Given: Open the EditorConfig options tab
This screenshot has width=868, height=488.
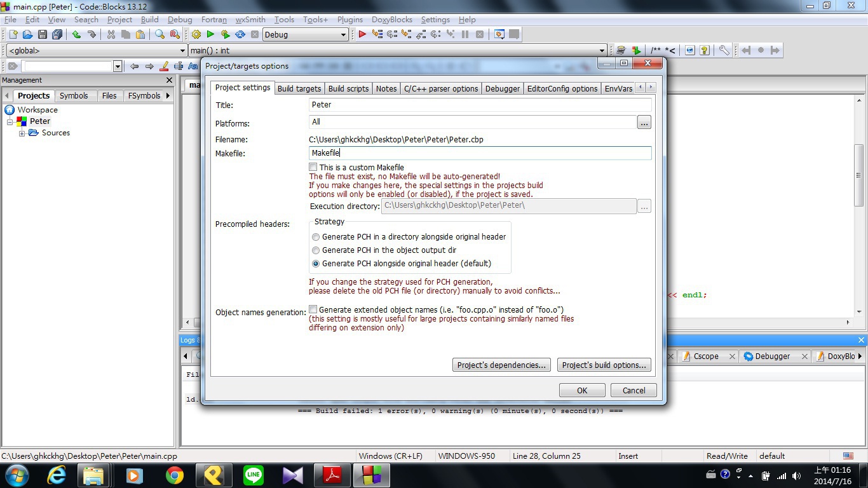Looking at the screenshot, I should click(x=562, y=88).
